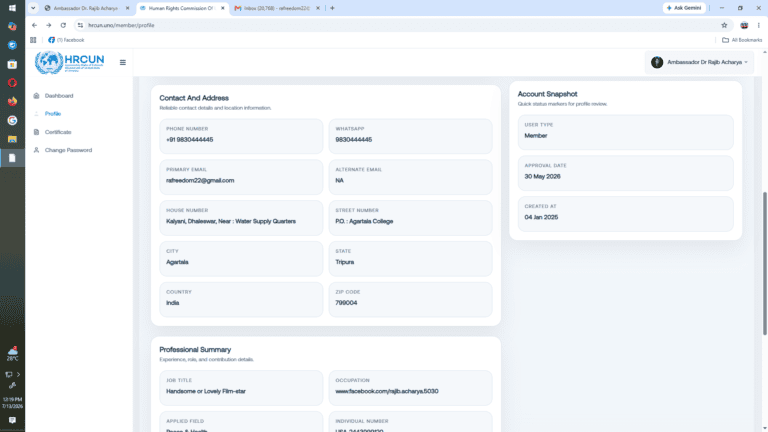Select the Profile sidebar link
The height and width of the screenshot is (432, 768).
[52, 114]
